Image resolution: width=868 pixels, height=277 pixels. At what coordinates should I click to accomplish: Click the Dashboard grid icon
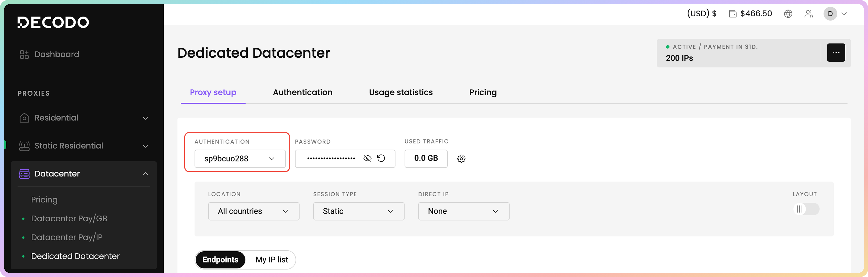coord(24,55)
